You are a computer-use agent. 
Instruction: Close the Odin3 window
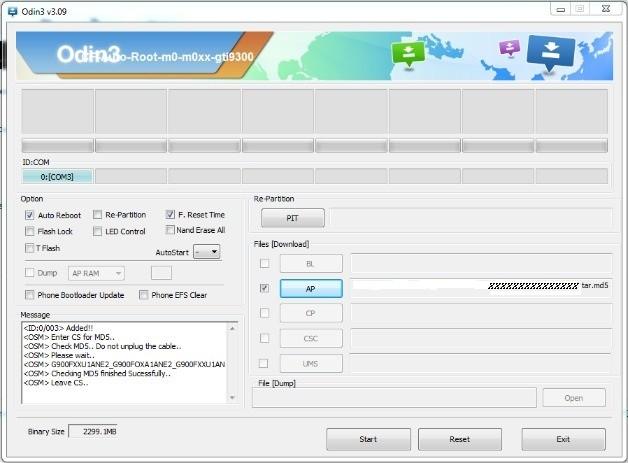[606, 9]
